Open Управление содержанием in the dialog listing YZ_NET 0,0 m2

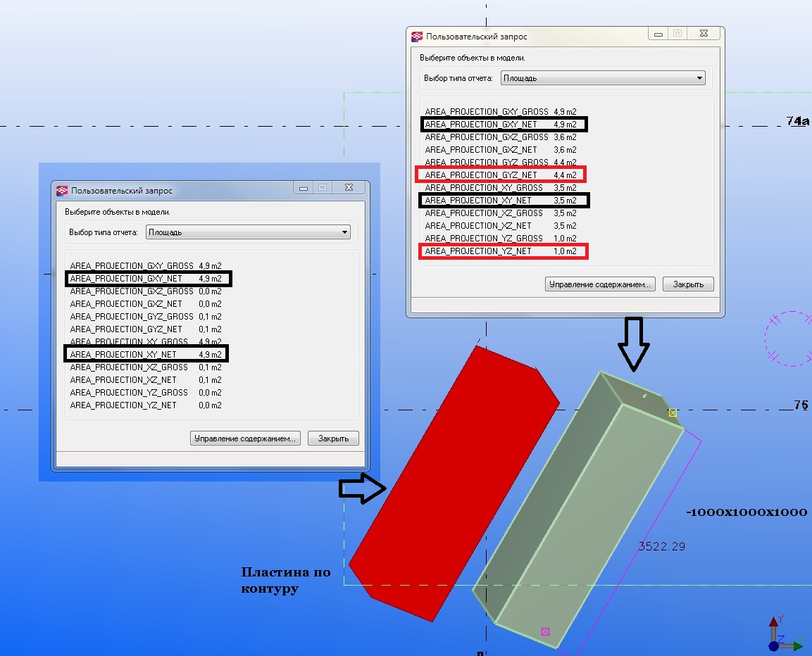(x=246, y=439)
